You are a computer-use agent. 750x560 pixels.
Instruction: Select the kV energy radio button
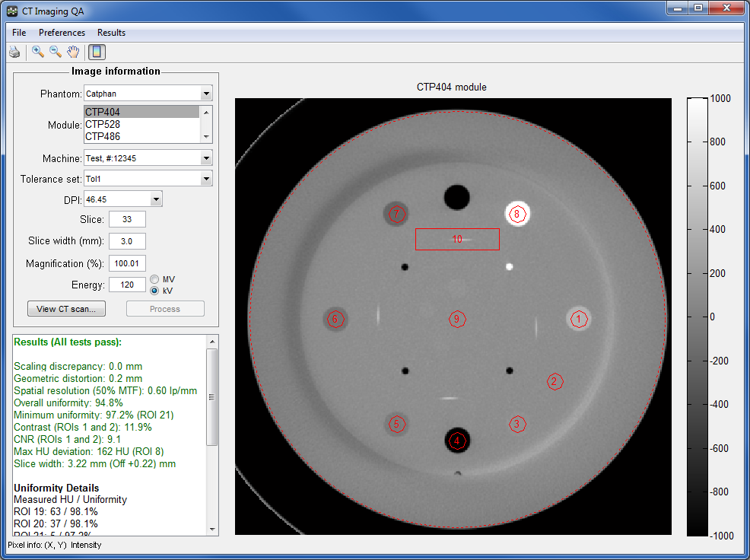point(155,291)
